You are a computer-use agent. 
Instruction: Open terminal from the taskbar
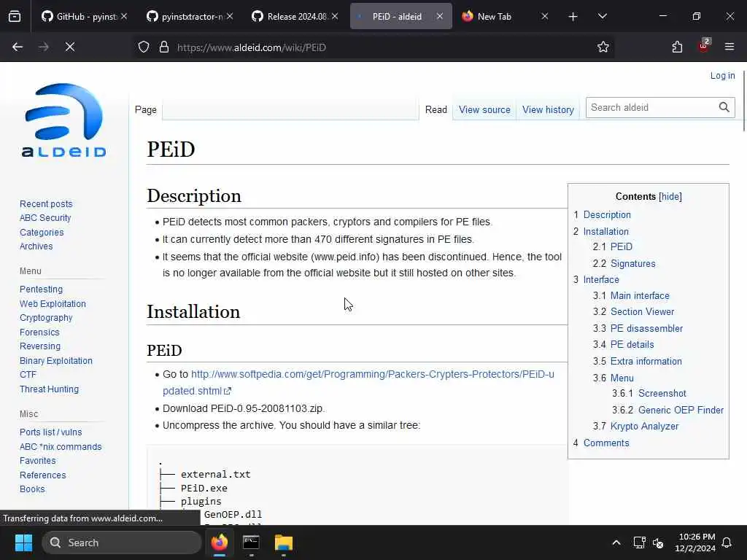(x=251, y=542)
